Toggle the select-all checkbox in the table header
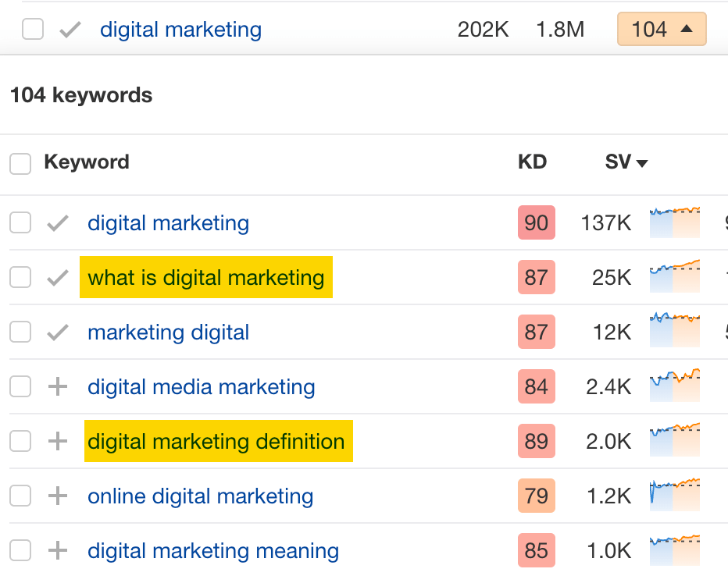 tap(20, 162)
